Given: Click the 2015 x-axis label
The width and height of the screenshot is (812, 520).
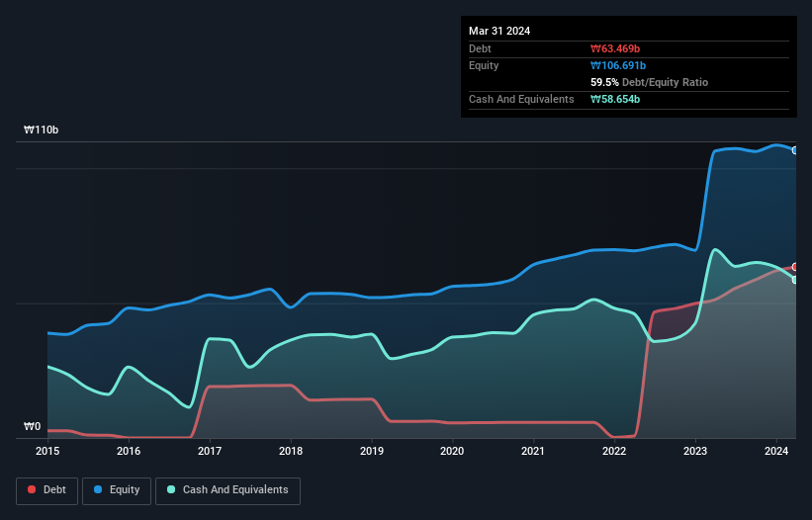Looking at the screenshot, I should coord(47,451).
